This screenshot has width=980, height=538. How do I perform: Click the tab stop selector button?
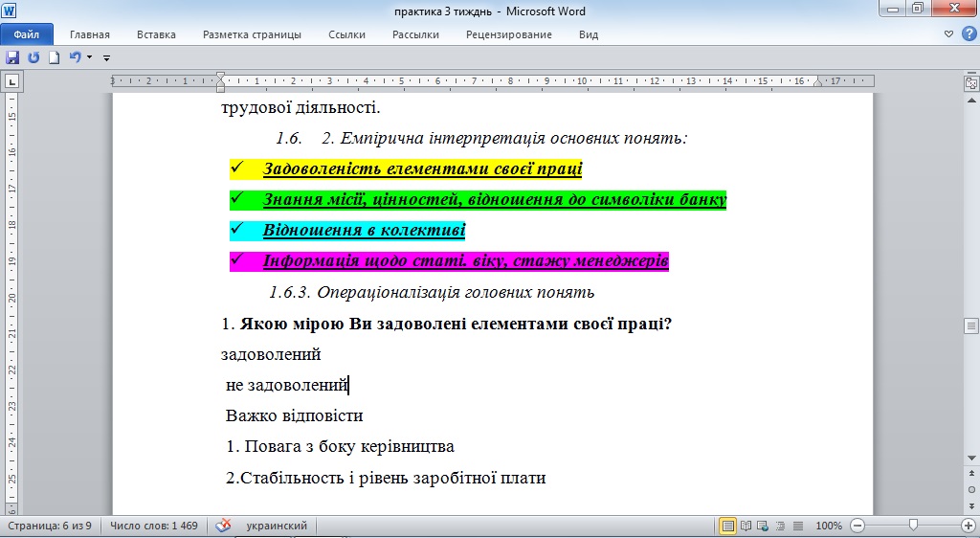point(11,82)
